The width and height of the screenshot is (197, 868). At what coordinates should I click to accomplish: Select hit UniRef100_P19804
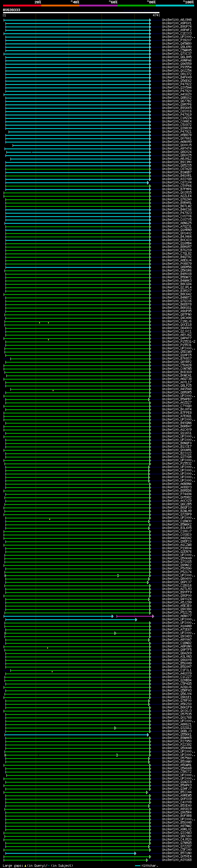pos(177,548)
